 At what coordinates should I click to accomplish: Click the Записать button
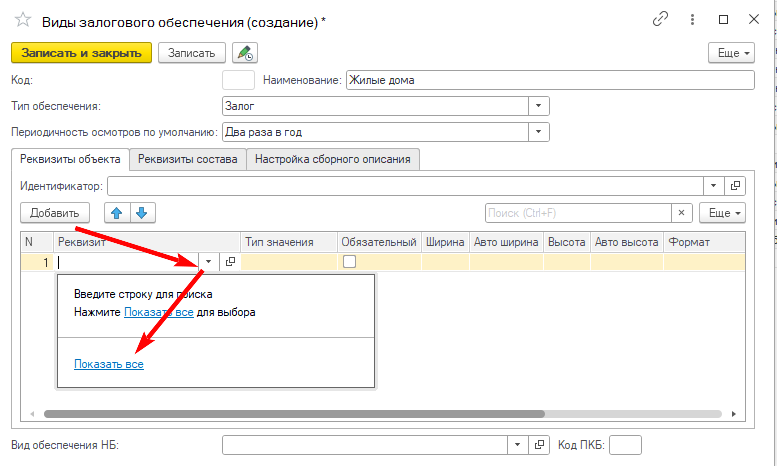192,53
